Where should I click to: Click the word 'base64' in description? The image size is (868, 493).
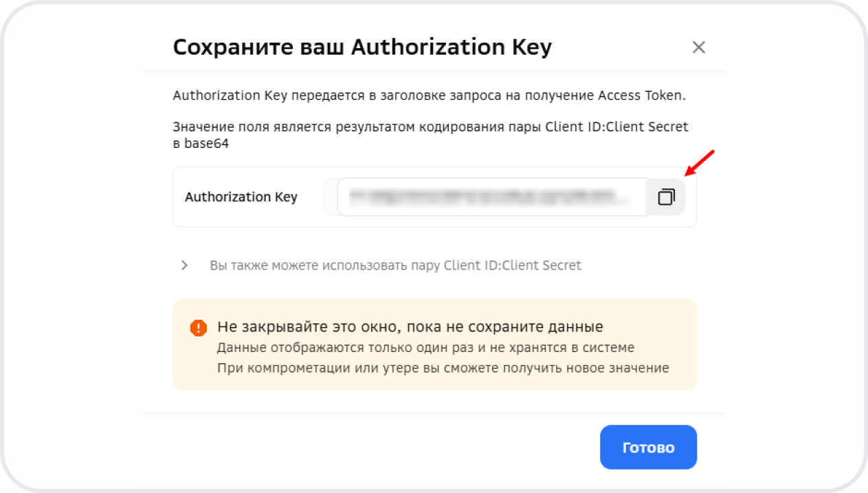(x=206, y=144)
